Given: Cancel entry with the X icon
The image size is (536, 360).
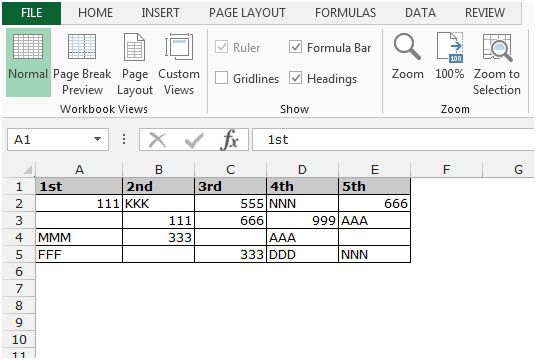Looking at the screenshot, I should [158, 140].
